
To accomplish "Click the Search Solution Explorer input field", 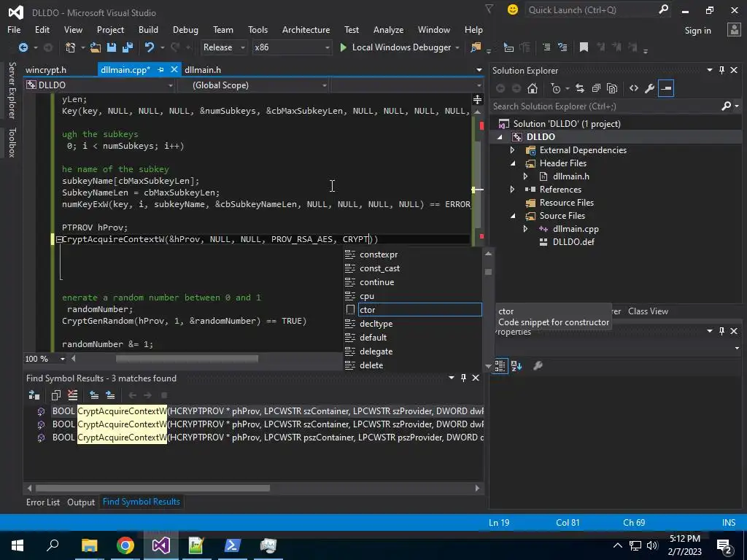I will coord(605,106).
